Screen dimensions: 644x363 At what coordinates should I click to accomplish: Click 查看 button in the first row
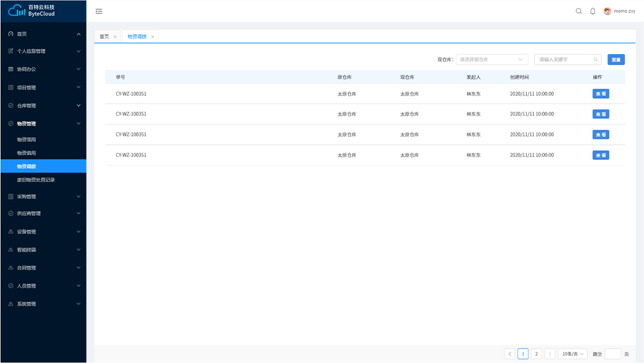(x=600, y=94)
